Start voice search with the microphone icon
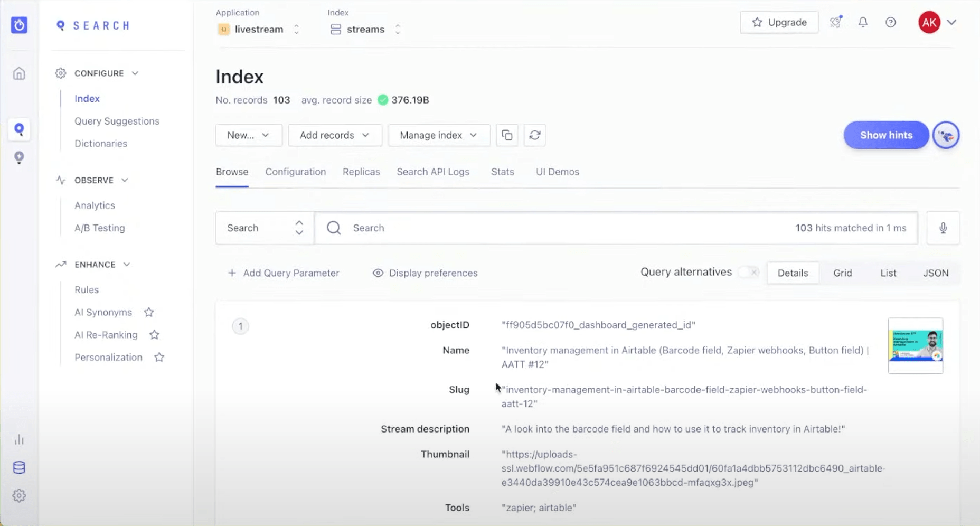 [x=943, y=228]
